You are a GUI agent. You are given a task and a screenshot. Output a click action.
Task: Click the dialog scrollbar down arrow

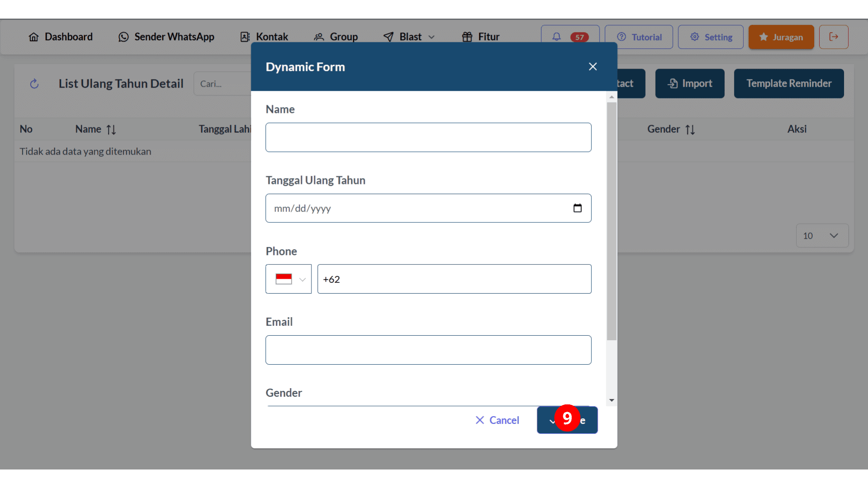tap(612, 400)
